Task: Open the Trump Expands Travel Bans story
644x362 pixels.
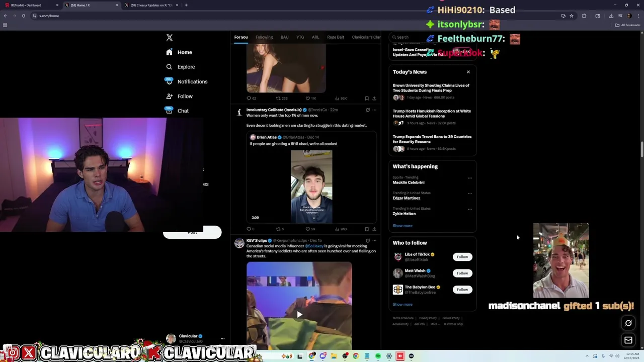Action: click(432, 142)
